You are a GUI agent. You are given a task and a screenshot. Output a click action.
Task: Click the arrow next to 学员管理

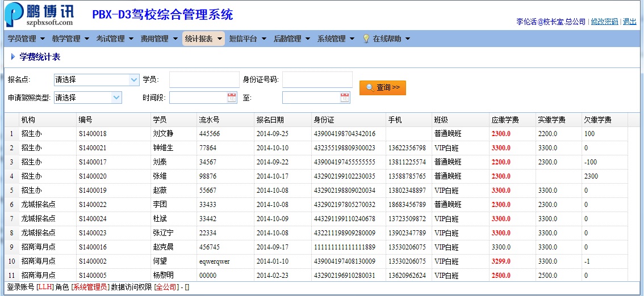click(x=42, y=39)
